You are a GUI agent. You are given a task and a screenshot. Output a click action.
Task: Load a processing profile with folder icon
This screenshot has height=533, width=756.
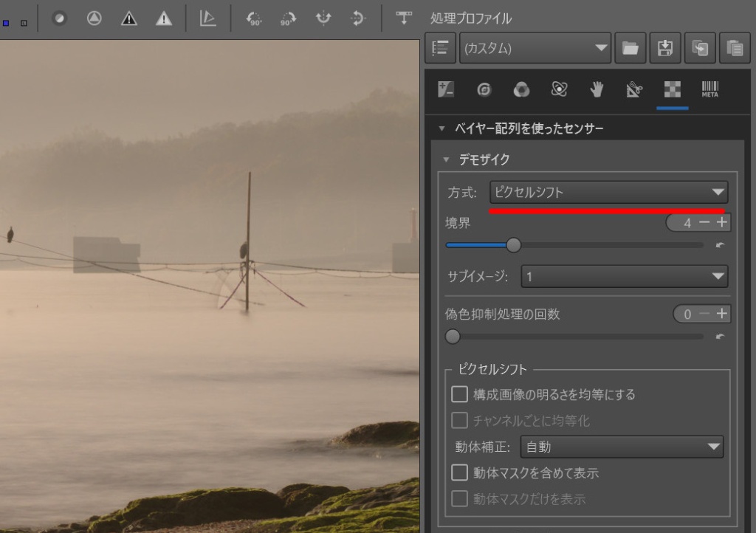click(x=630, y=48)
